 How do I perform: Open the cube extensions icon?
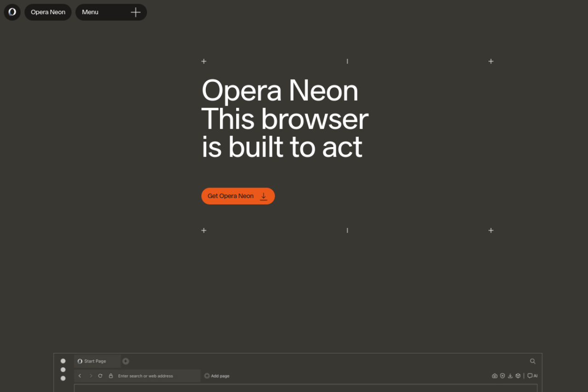click(x=518, y=376)
